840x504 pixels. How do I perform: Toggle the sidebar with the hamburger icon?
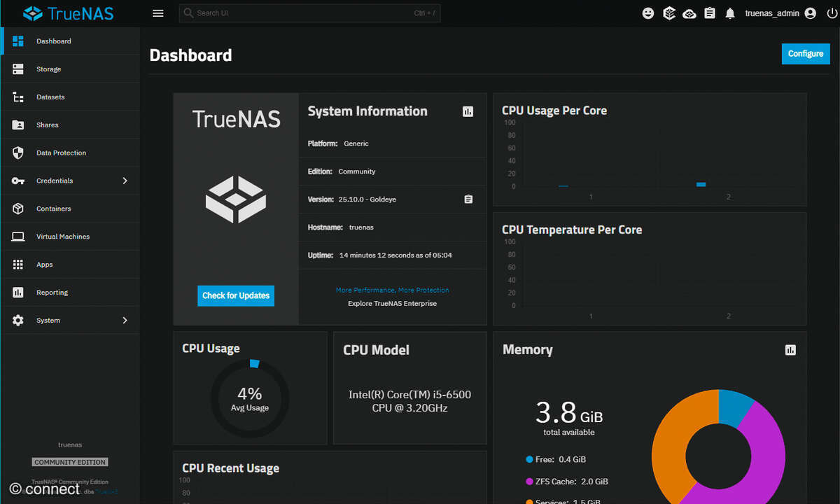point(157,13)
